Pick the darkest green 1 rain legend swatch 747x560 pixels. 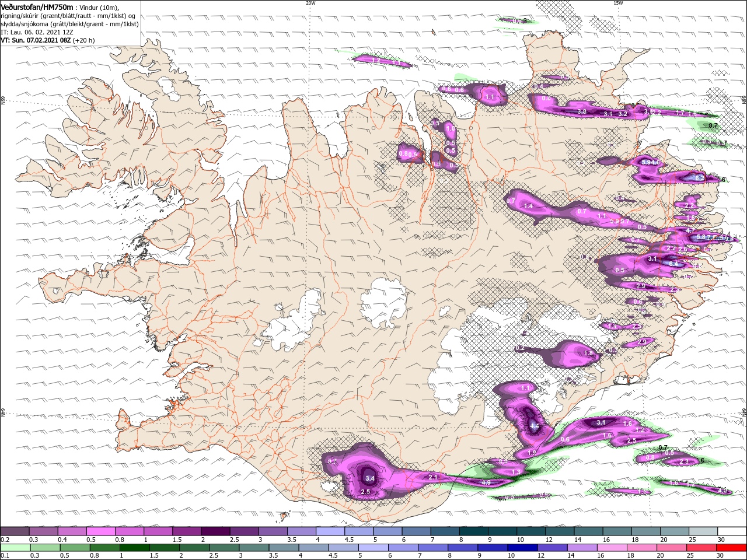coord(135,547)
